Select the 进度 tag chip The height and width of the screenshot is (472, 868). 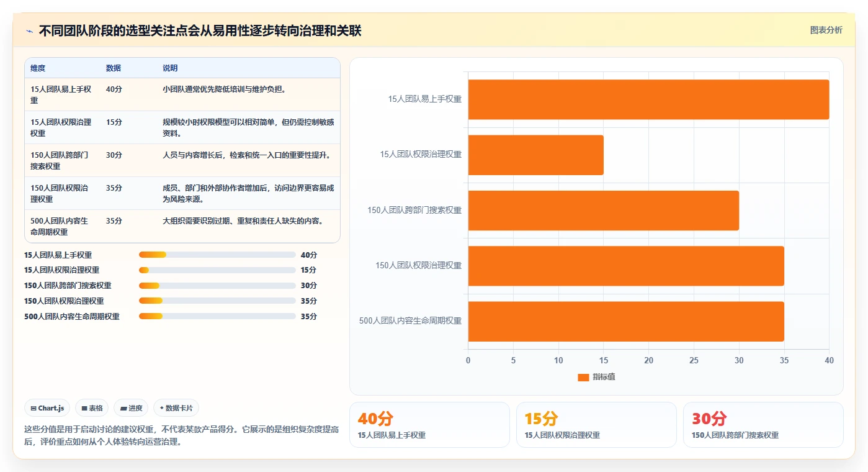tap(131, 408)
